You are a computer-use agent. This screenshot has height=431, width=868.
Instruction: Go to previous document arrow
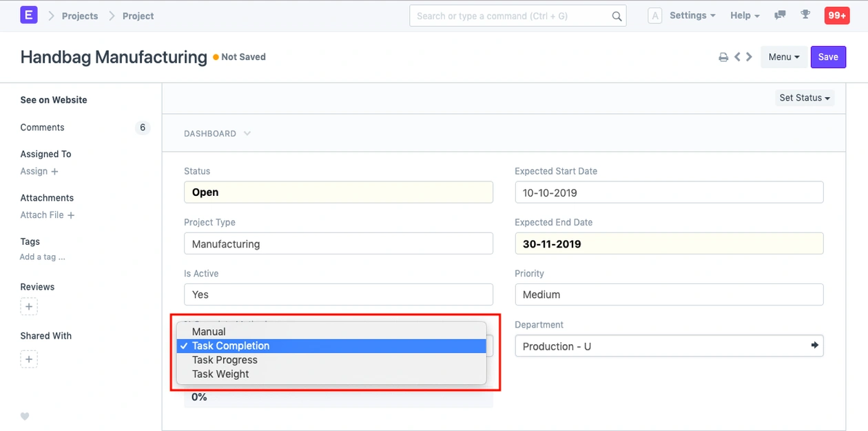pyautogui.click(x=737, y=57)
